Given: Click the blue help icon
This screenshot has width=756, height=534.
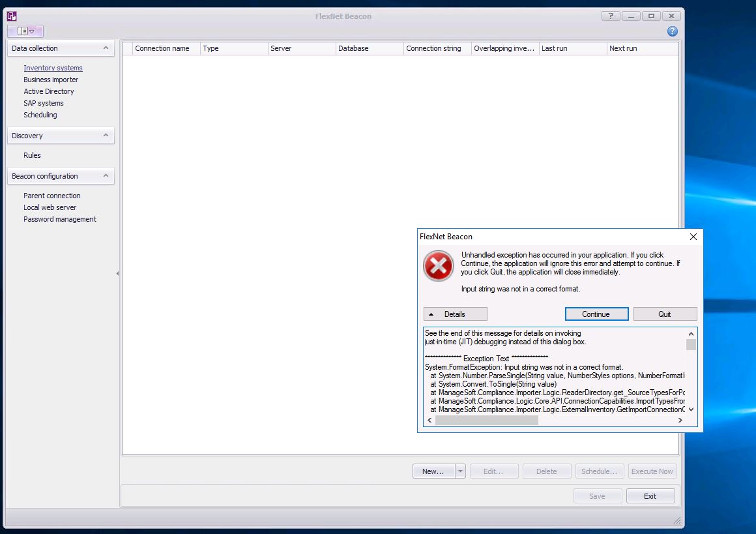Looking at the screenshot, I should [672, 31].
